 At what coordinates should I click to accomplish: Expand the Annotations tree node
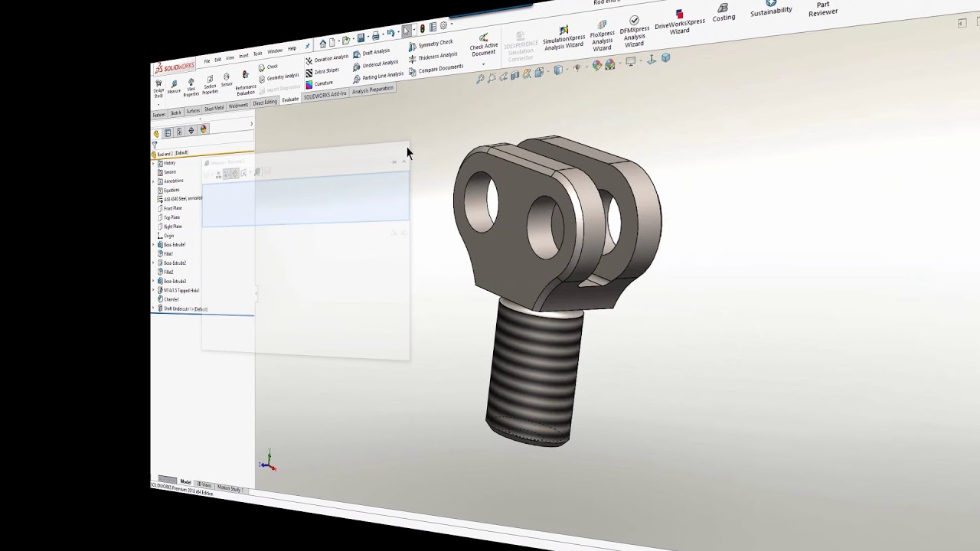tap(153, 181)
